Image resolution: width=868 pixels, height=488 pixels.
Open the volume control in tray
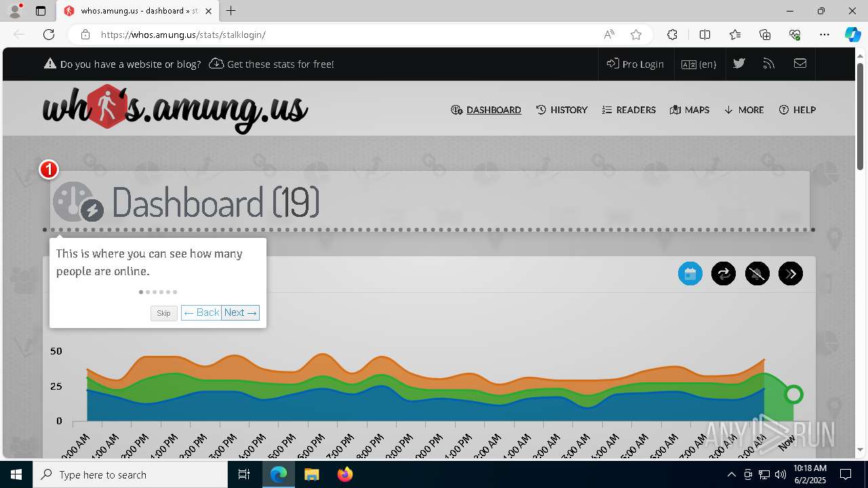(x=781, y=474)
